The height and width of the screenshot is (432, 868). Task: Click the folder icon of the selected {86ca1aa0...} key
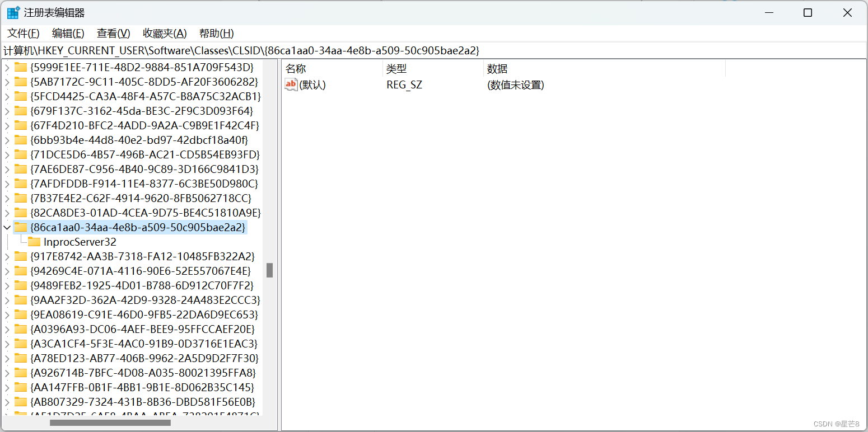(x=21, y=227)
